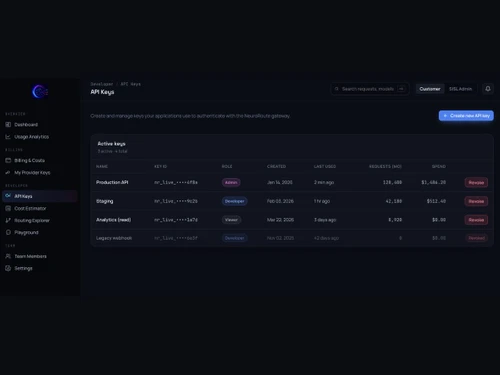Revoke the Staging key
The width and height of the screenshot is (500, 375).
pos(476,201)
